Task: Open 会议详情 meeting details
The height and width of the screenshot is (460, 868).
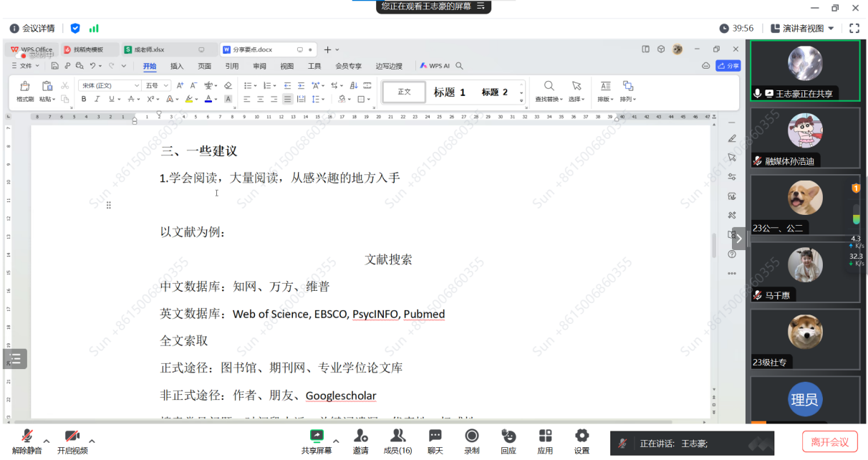Action: tap(32, 29)
